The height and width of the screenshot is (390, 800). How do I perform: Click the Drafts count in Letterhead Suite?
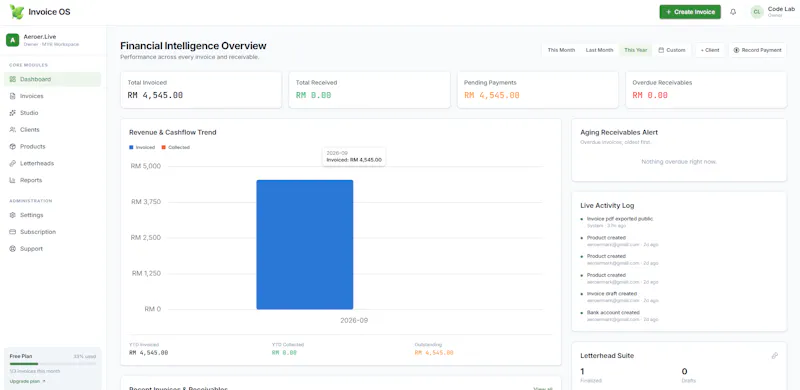[684, 371]
